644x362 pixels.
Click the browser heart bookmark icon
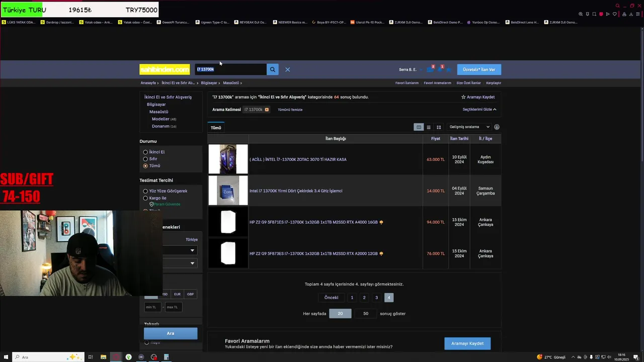click(x=614, y=14)
